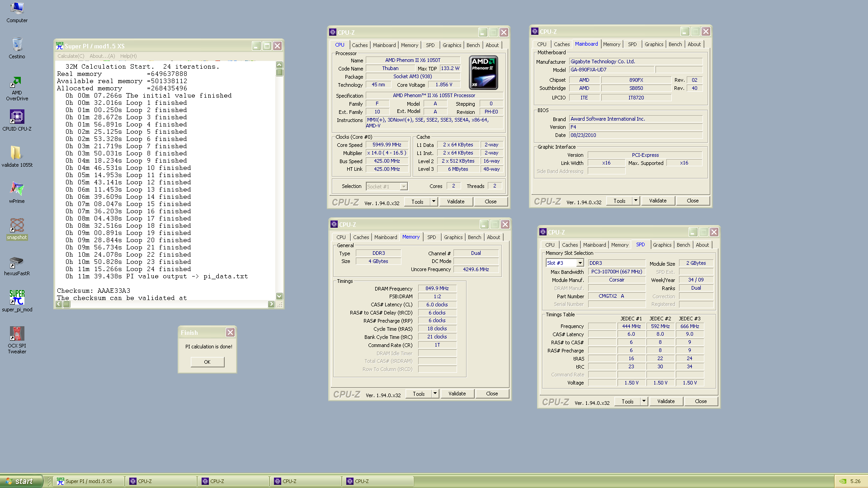Switch to SPD tab in Memory window

click(x=432, y=237)
